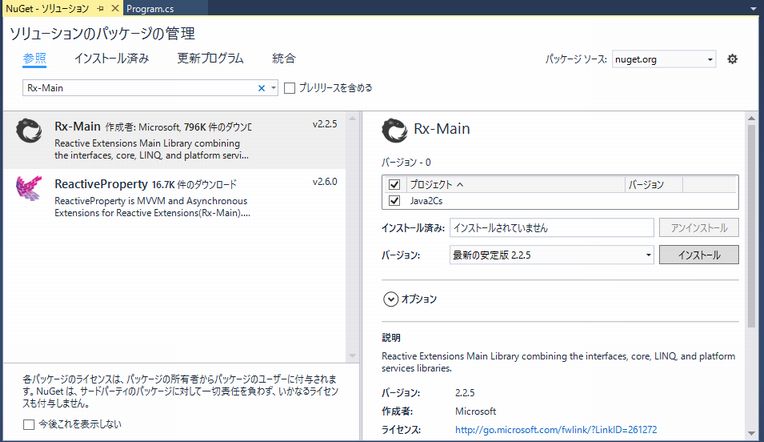Switch to the updates (更新プログラム) tab
This screenshot has height=442, width=764.
(x=210, y=58)
